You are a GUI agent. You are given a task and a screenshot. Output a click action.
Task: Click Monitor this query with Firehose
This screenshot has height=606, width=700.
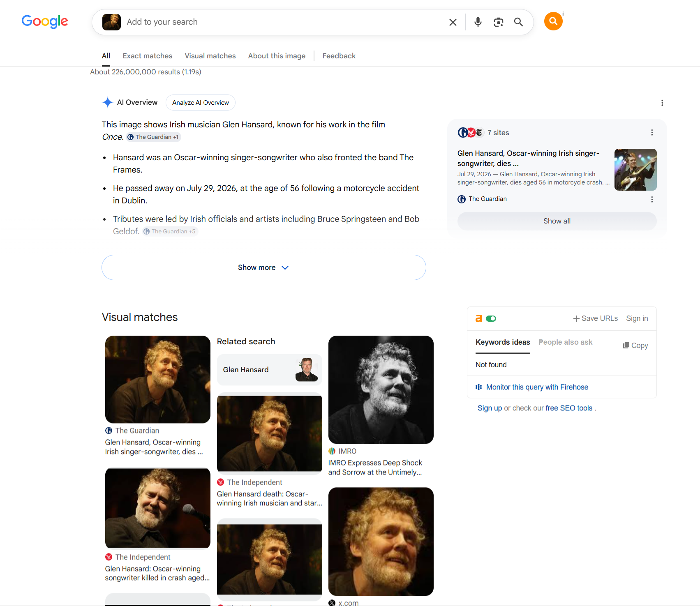[x=537, y=387]
